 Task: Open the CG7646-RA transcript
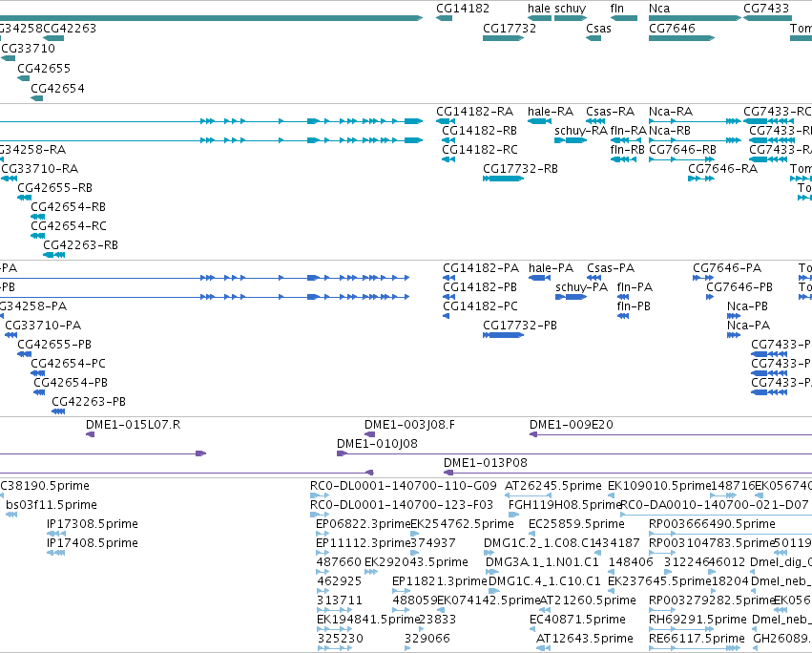click(x=723, y=168)
